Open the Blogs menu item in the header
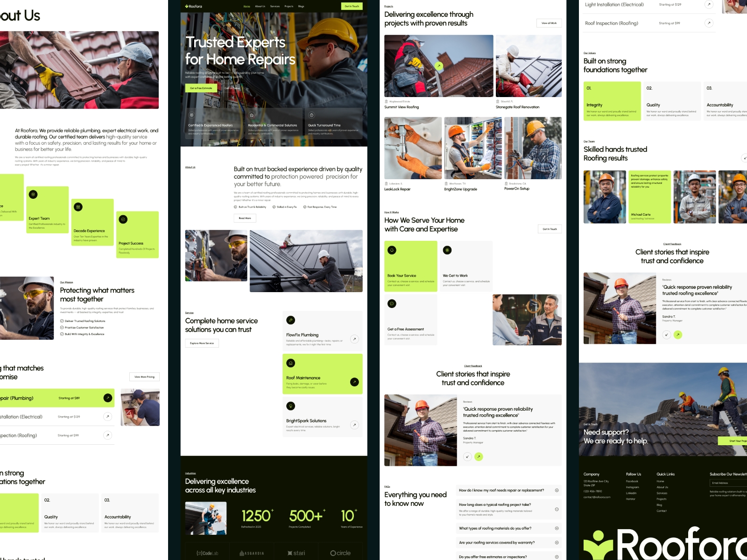Screen dimensions: 747x560 pyautogui.click(x=301, y=7)
